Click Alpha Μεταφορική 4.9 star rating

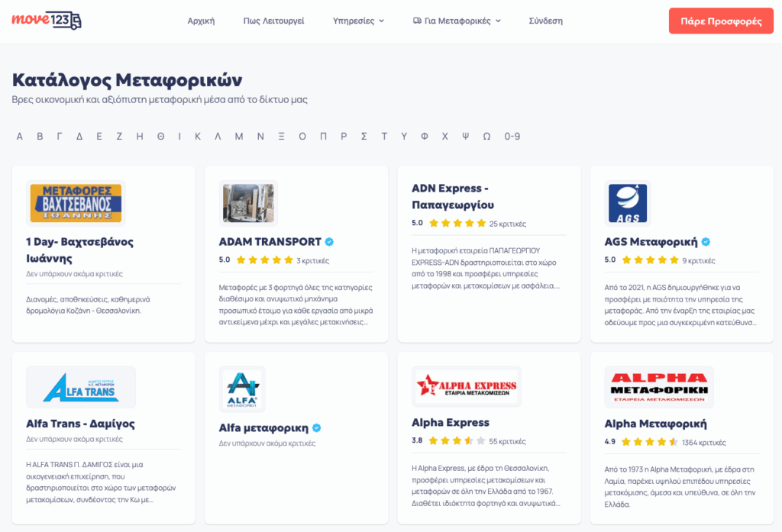649,442
